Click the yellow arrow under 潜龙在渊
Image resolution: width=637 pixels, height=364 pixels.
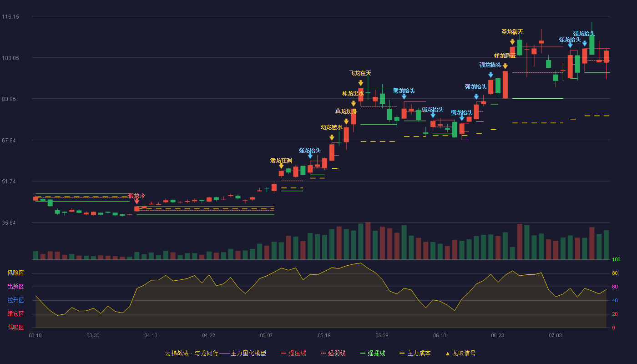pos(281,166)
